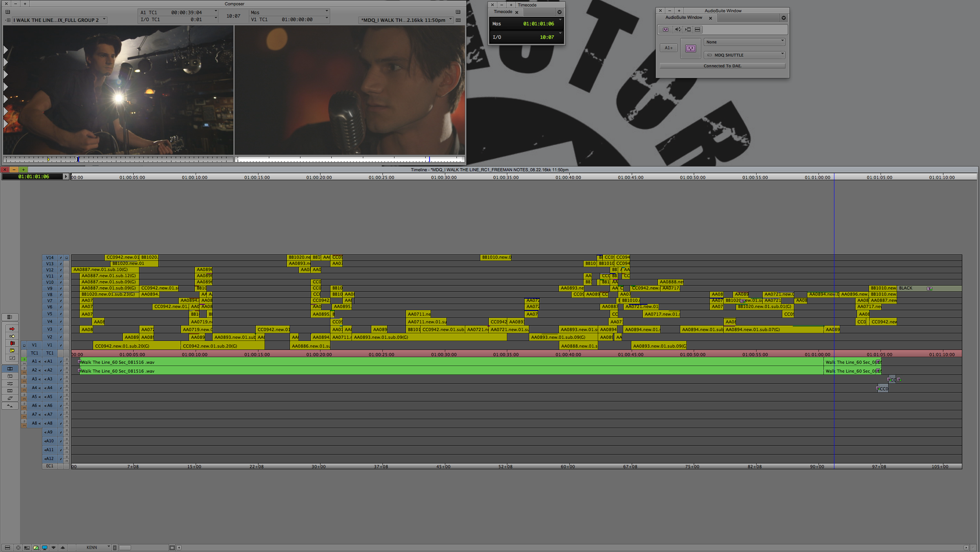The width and height of the screenshot is (980, 552).
Task: Click the Connected To DAE status bar
Action: [722, 66]
